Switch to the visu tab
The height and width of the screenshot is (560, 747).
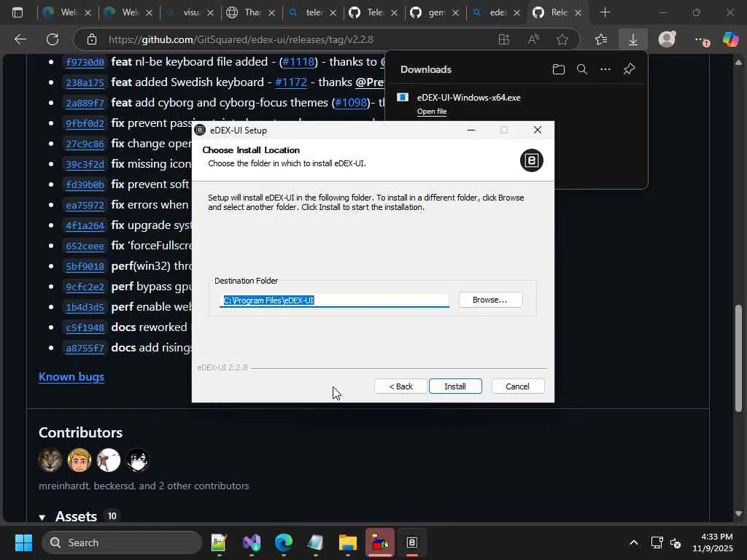point(190,12)
